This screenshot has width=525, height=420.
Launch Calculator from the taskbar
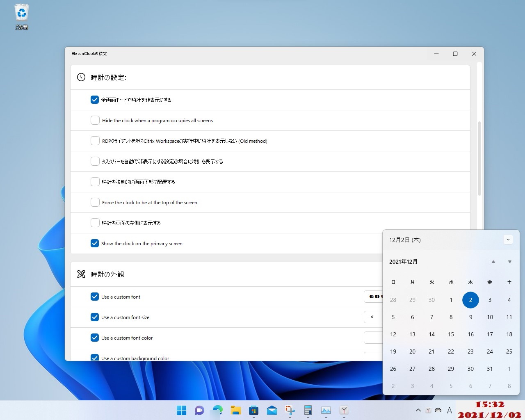[x=308, y=410]
